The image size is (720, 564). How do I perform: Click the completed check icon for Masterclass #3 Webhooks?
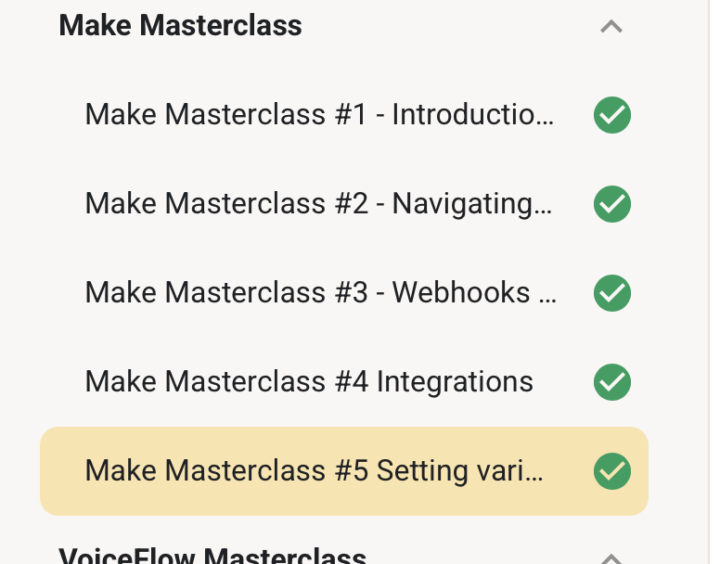point(612,294)
